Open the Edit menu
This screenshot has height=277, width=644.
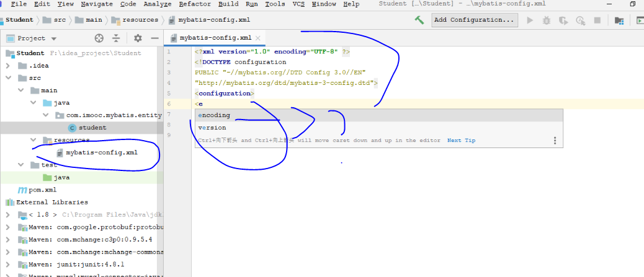pyautogui.click(x=42, y=4)
